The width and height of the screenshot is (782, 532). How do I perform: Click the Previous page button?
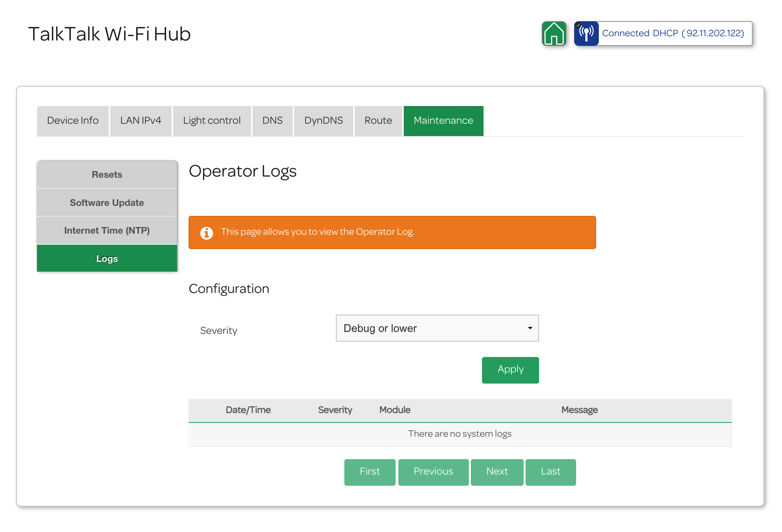pos(433,472)
